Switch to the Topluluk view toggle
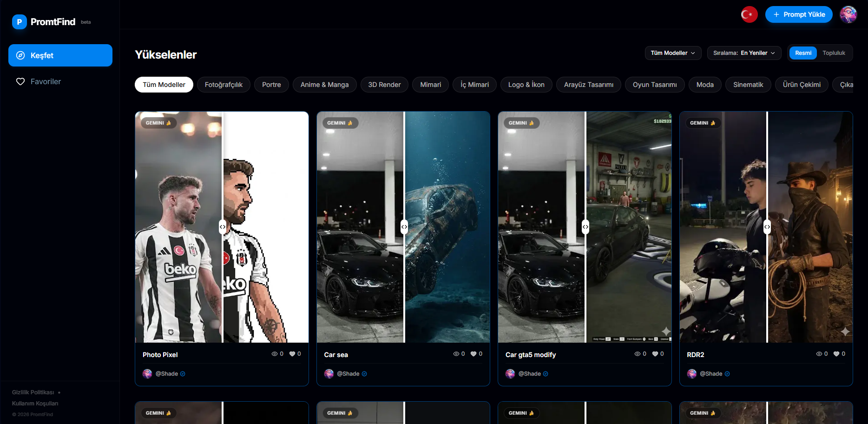Viewport: 868px width, 424px height. tap(834, 53)
